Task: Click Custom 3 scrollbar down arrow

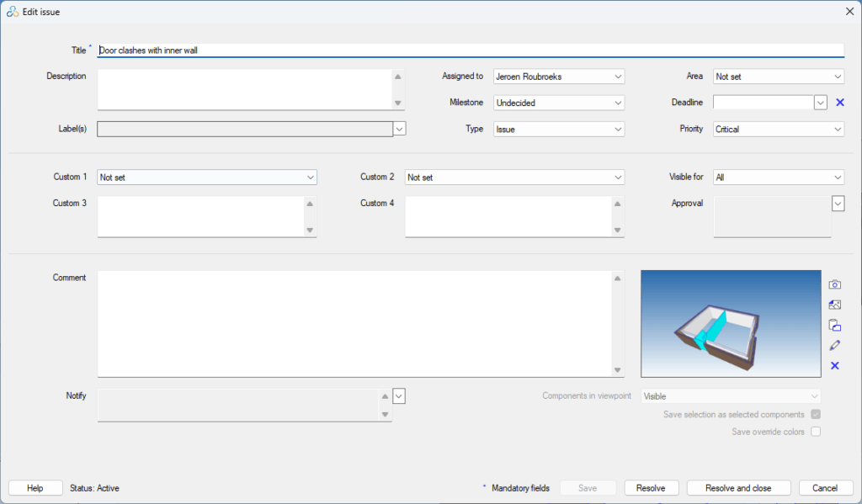Action: tap(310, 231)
